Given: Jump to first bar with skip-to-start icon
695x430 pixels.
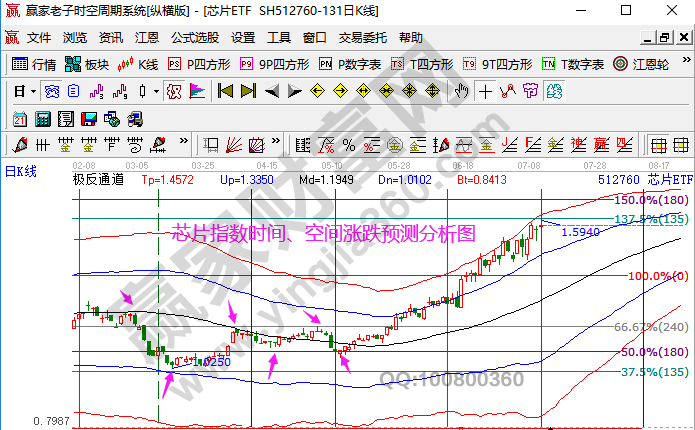Looking at the screenshot, I should [225, 91].
